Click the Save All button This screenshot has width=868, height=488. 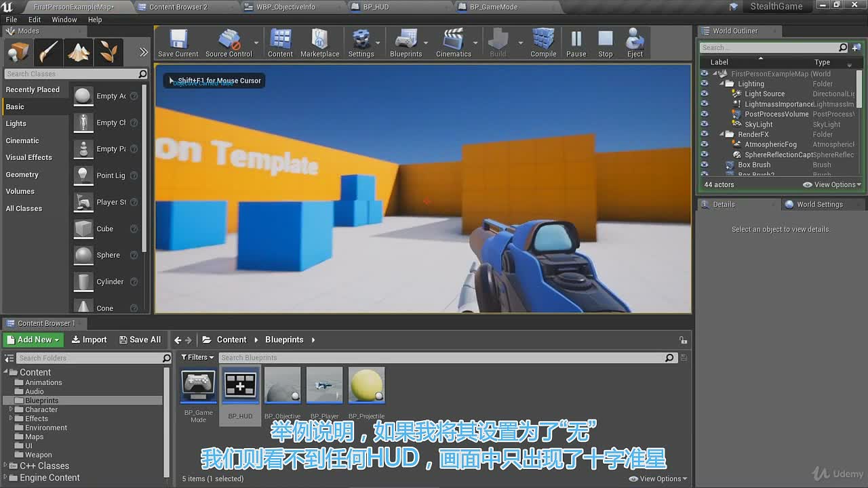[x=140, y=340]
